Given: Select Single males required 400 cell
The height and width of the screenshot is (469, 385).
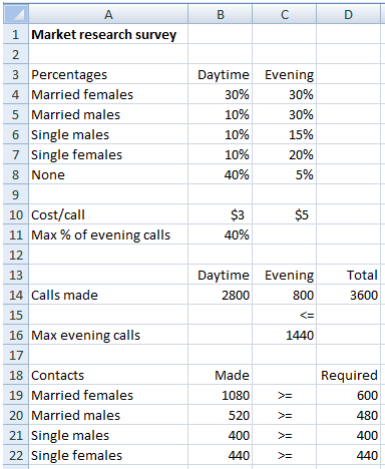Looking at the screenshot, I should coord(348,435).
